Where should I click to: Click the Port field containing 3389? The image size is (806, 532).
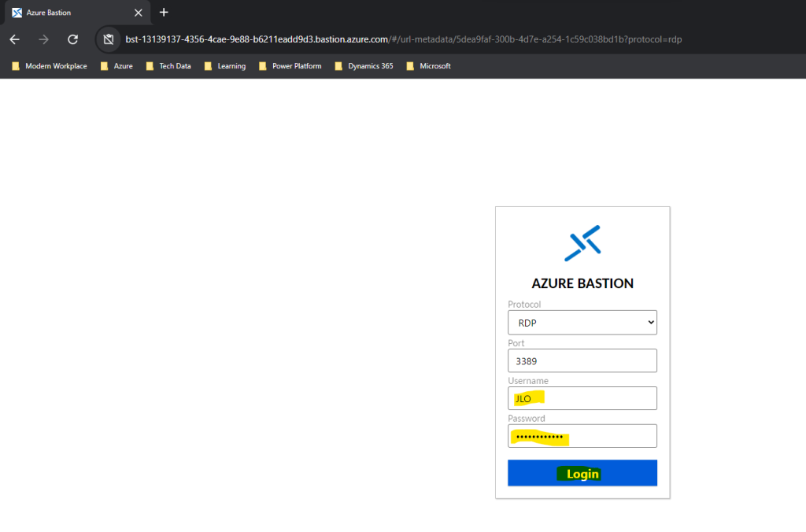click(582, 361)
